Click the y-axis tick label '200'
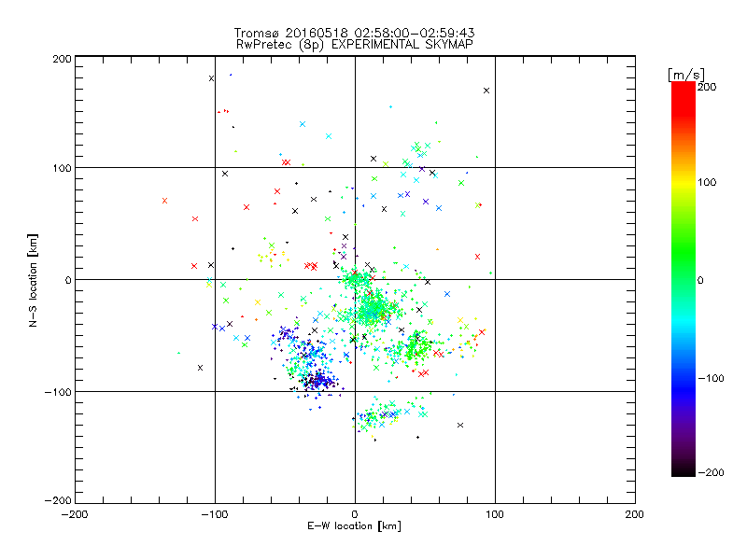The image size is (747, 560). pos(62,59)
